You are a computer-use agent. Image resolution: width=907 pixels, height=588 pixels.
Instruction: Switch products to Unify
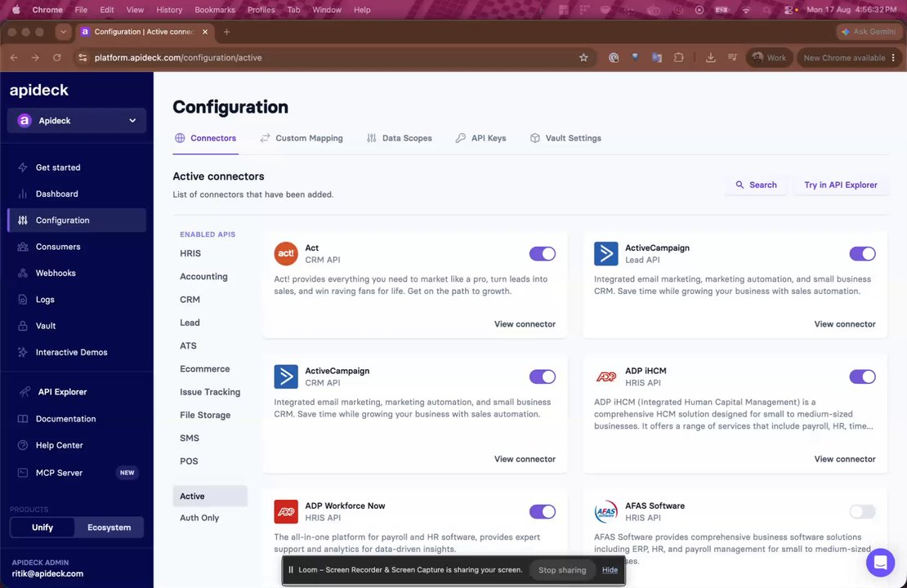[42, 528]
